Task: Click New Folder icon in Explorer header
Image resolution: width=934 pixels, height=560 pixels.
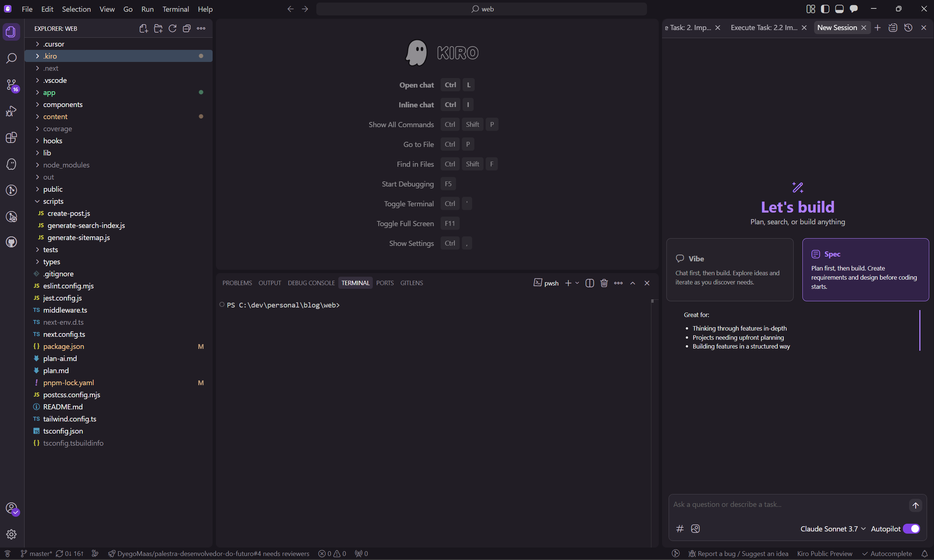Action: tap(158, 28)
